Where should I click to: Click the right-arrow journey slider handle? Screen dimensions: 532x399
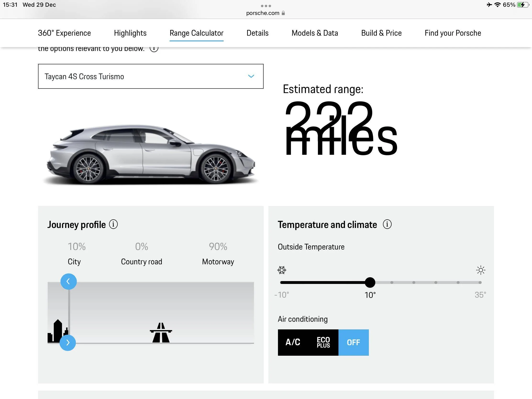pyautogui.click(x=68, y=343)
